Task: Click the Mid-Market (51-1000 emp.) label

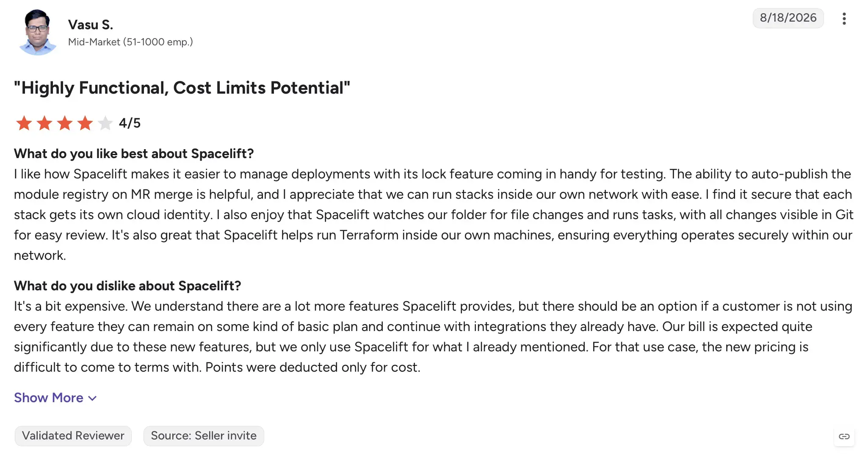Action: pos(130,42)
